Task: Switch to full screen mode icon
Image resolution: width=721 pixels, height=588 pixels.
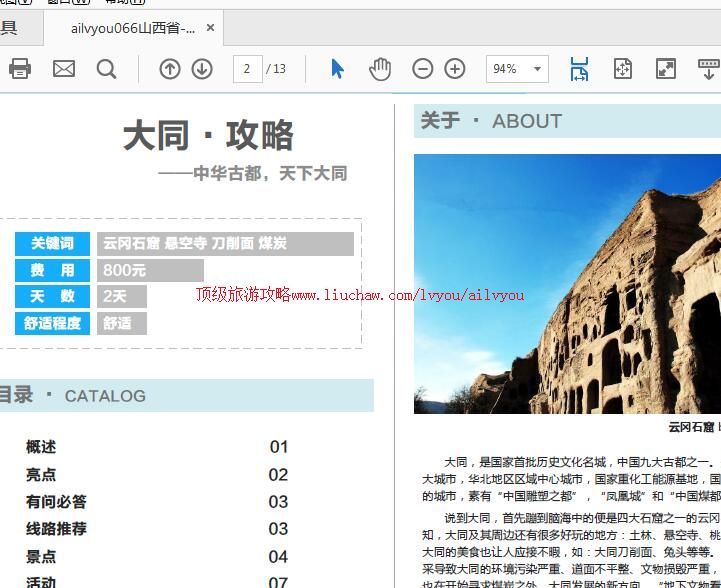Action: click(665, 68)
